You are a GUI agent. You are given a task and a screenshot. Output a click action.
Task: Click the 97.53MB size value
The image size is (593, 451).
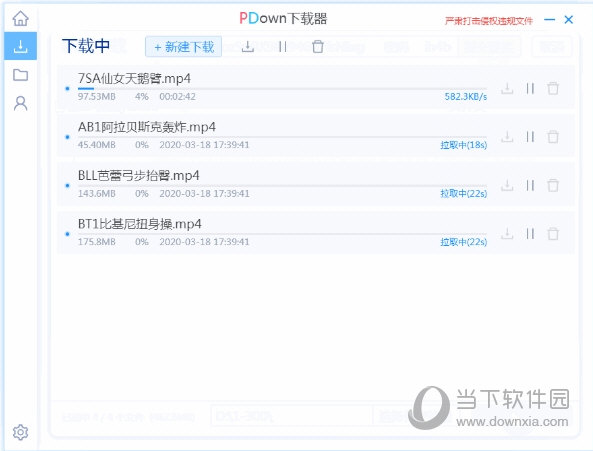click(96, 96)
